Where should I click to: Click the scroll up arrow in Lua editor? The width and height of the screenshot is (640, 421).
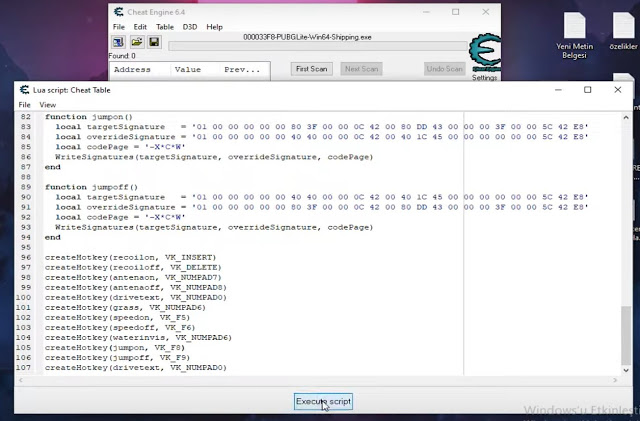[626, 117]
